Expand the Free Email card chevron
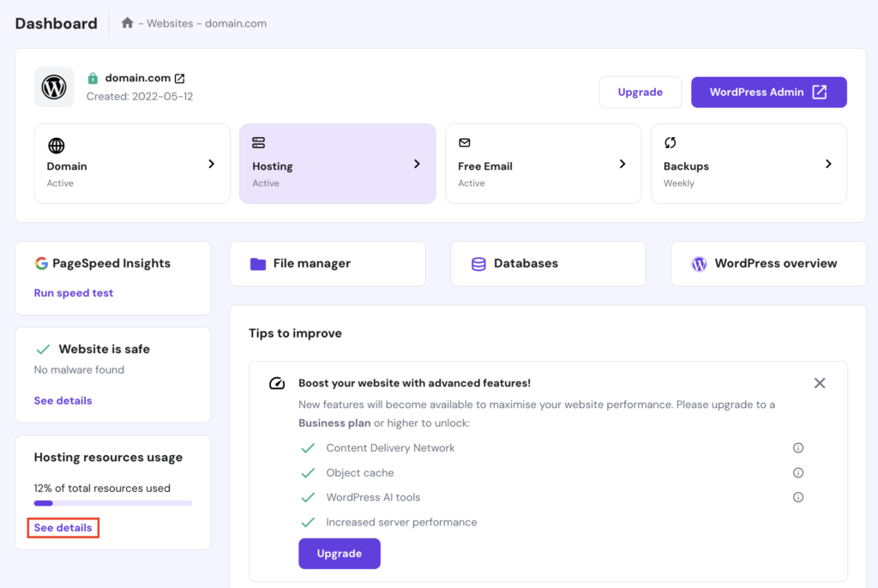 tap(622, 163)
